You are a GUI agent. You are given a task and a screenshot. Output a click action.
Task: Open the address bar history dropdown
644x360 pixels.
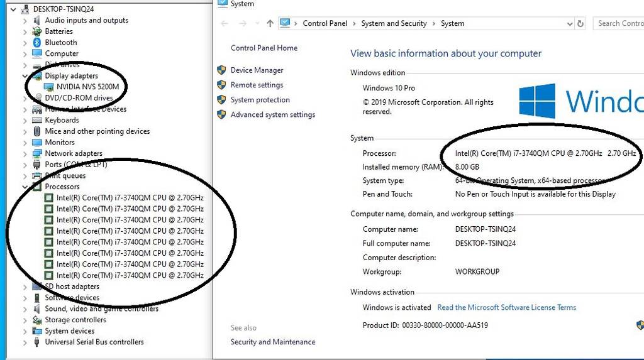570,24
